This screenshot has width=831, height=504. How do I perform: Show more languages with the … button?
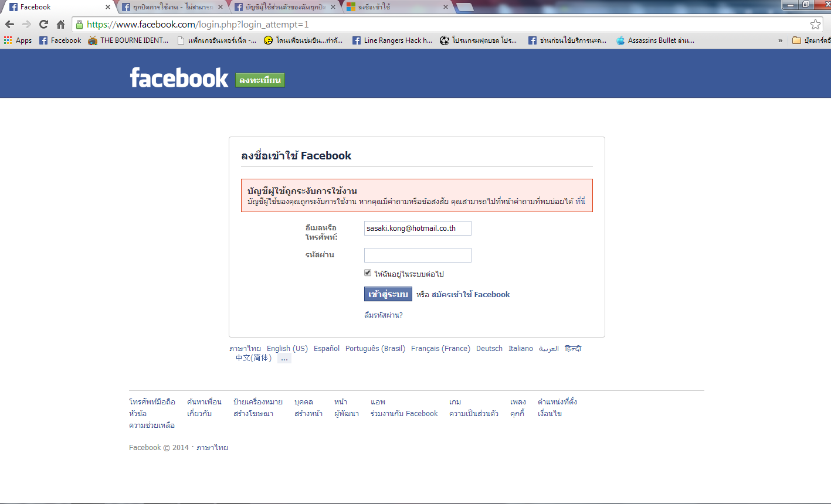(x=284, y=359)
